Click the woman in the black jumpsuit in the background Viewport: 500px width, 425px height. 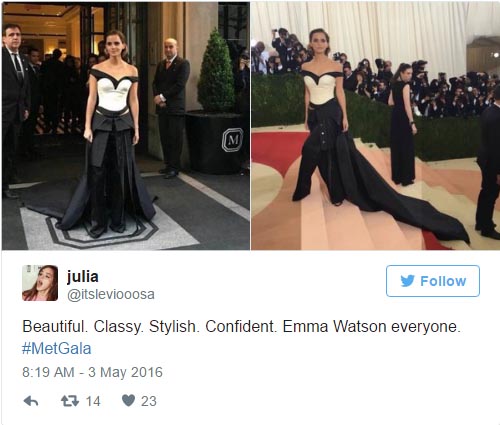point(402,124)
